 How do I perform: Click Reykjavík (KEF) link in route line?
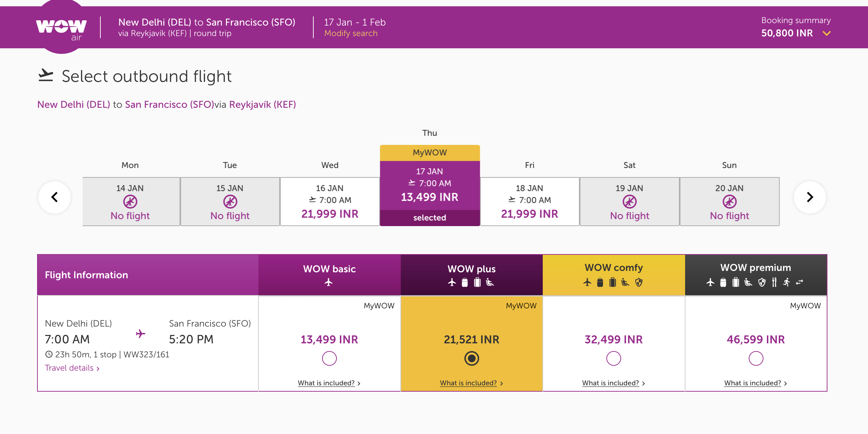coord(263,104)
